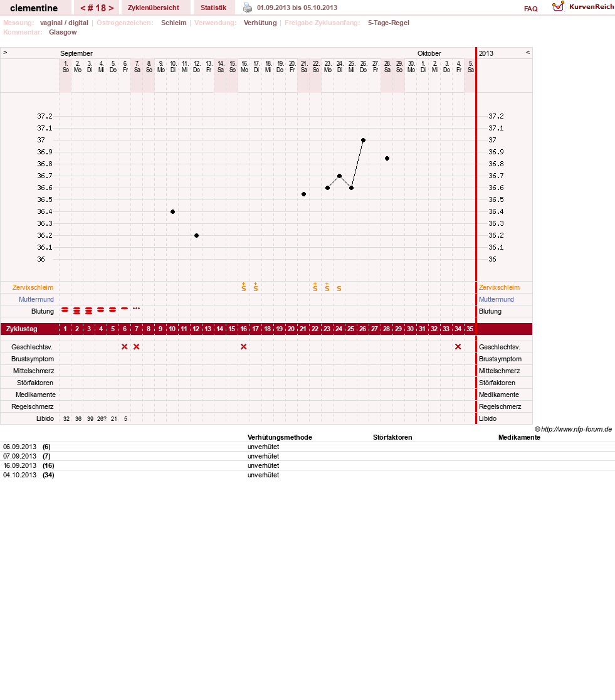This screenshot has width=615, height=700.
Task: Click the Libido value 26?
Action: click(x=102, y=419)
